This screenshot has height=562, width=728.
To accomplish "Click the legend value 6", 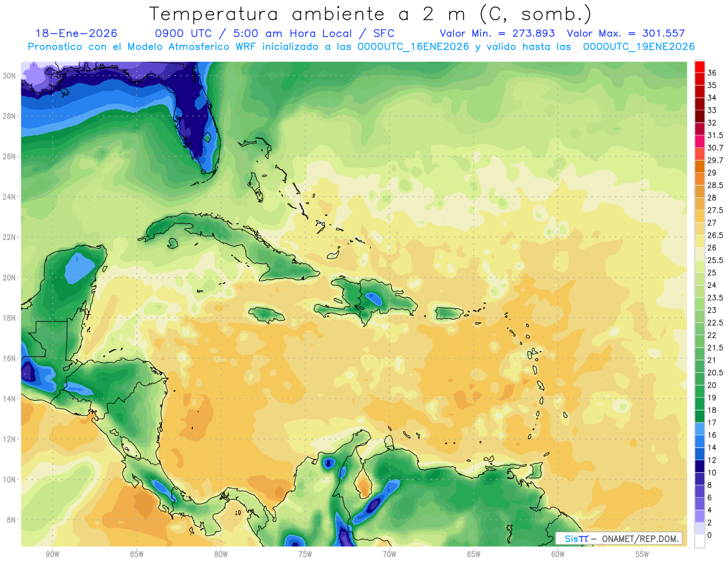I will pos(710,497).
